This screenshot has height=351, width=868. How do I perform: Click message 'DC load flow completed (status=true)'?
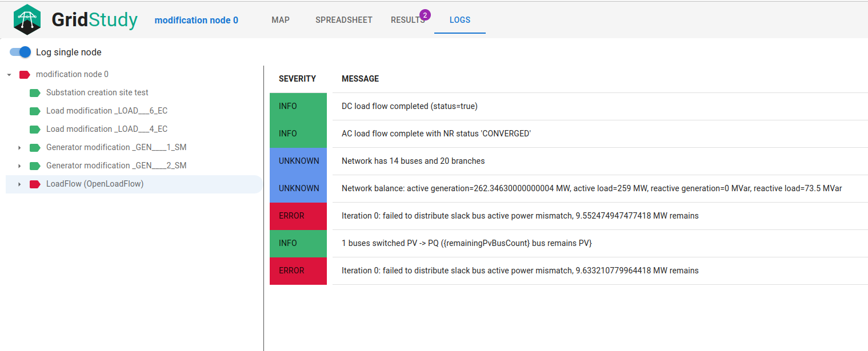[410, 106]
